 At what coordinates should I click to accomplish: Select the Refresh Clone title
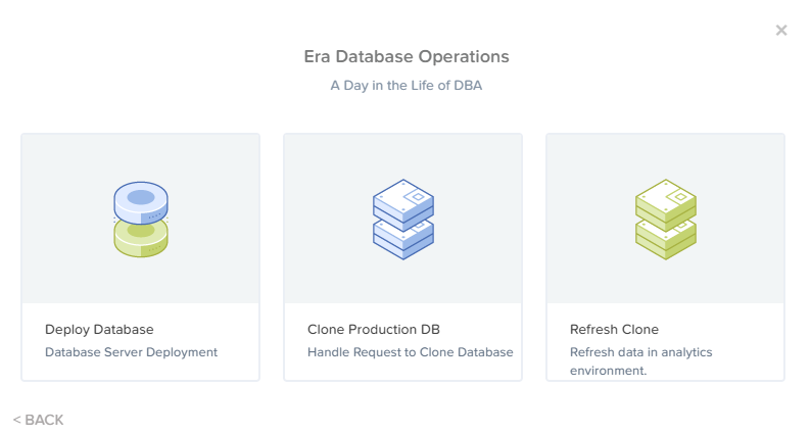614,330
